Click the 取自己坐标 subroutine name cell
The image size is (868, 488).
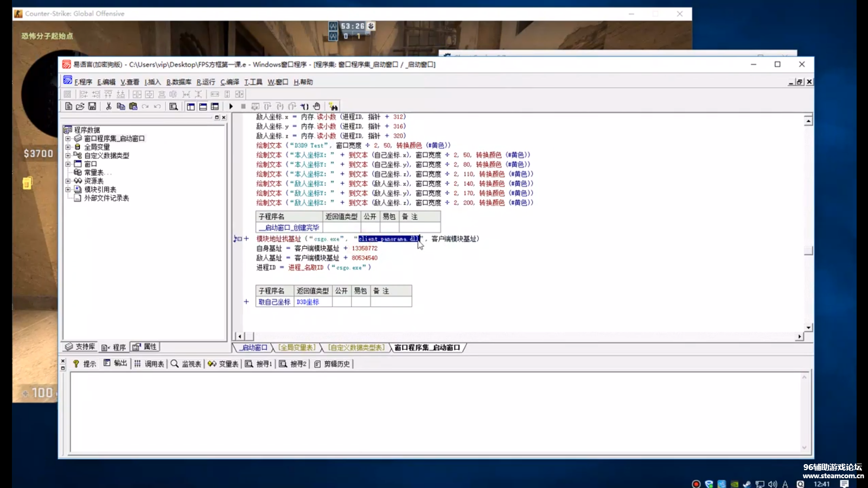(x=275, y=302)
